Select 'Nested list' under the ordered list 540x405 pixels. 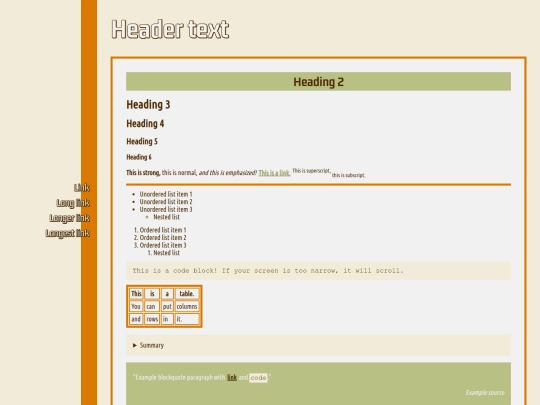pos(166,253)
